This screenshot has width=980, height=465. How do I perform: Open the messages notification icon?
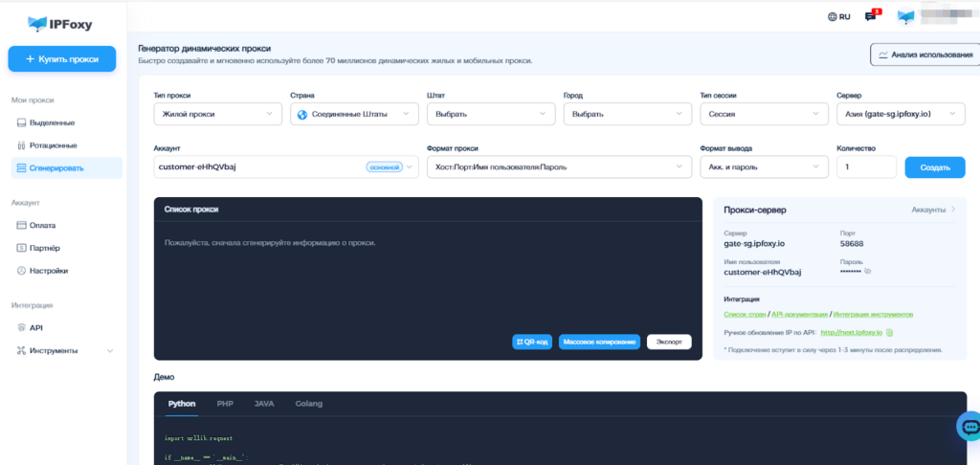870,16
